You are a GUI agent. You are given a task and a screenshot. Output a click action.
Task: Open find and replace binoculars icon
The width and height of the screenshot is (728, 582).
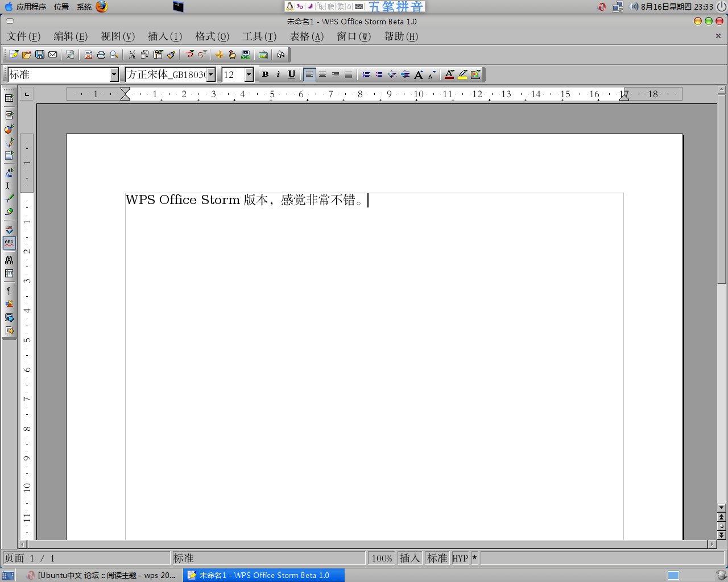[x=9, y=260]
